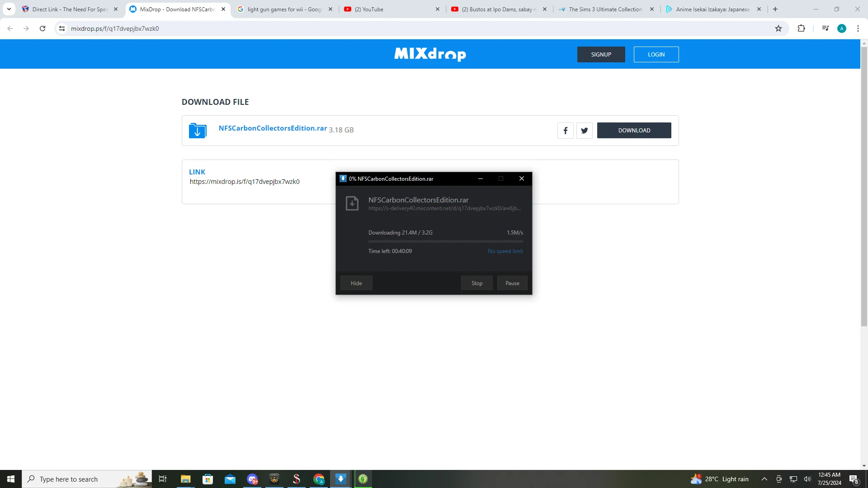Open the tab search dropdown in Chrome

pos(9,9)
